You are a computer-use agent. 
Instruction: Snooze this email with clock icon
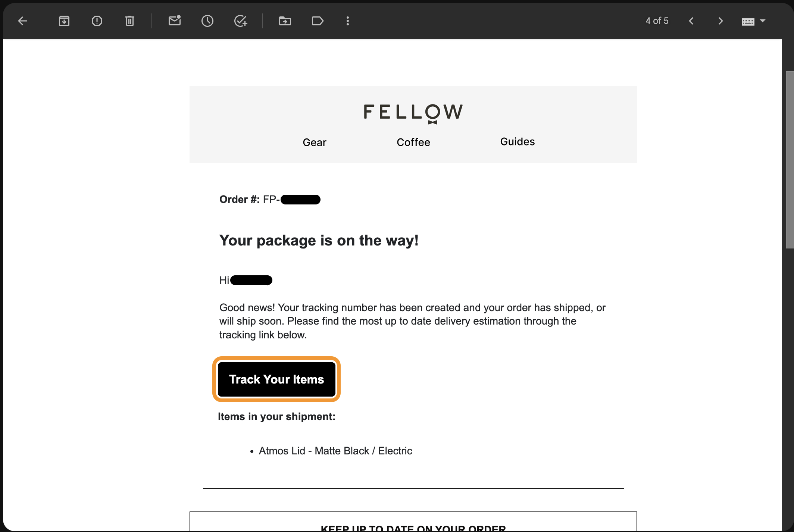coord(207,21)
